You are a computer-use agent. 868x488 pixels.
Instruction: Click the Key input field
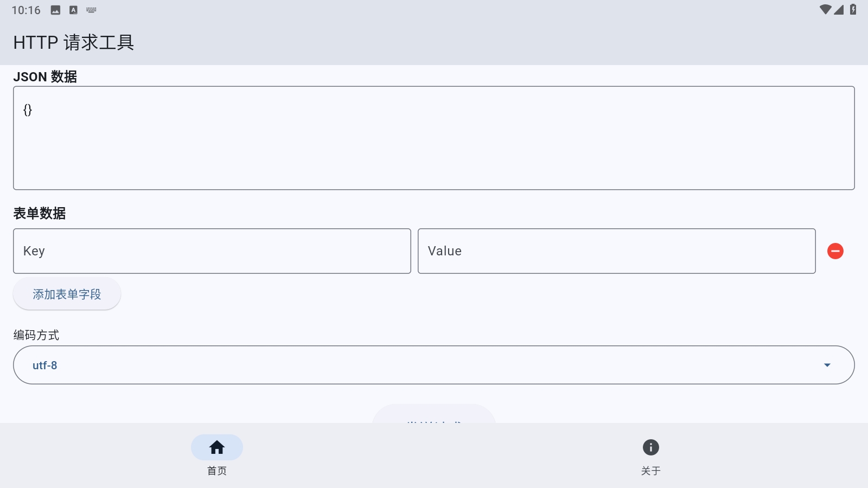[212, 251]
